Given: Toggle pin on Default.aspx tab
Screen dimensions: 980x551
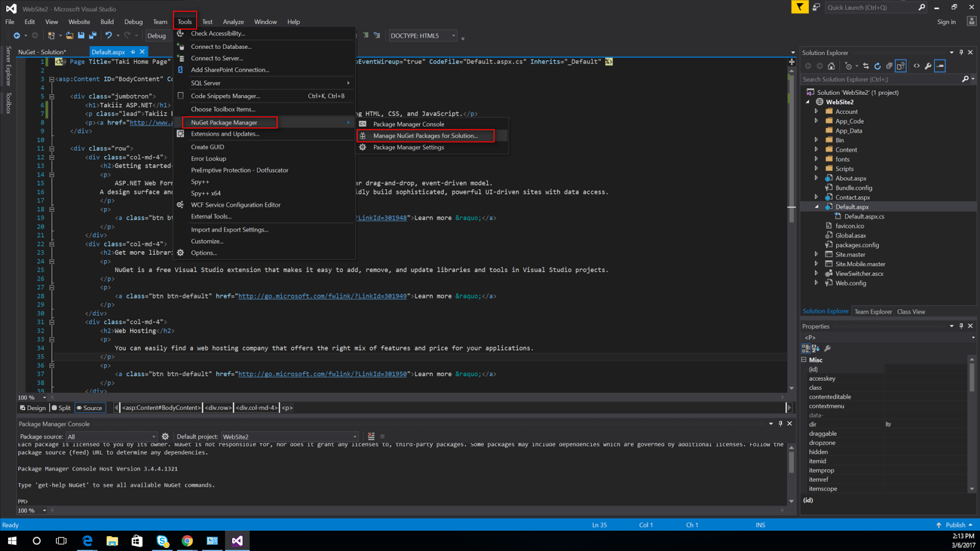Looking at the screenshot, I should coord(133,52).
